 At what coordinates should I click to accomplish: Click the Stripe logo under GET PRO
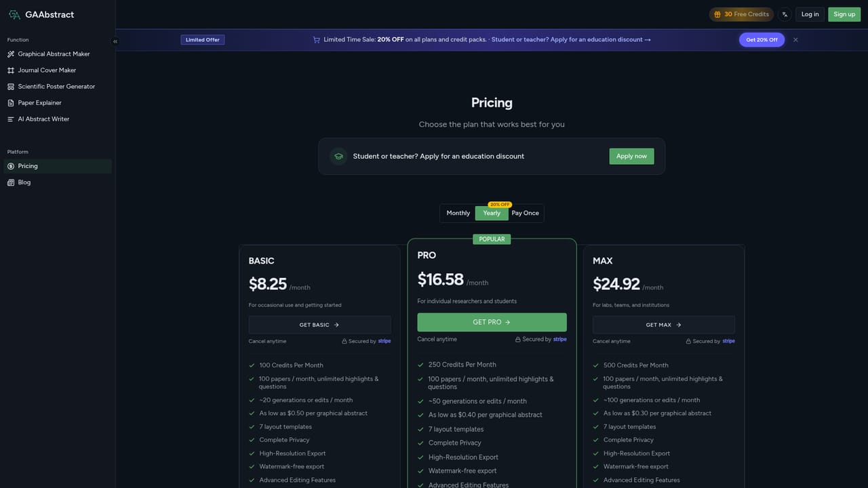[x=560, y=339]
